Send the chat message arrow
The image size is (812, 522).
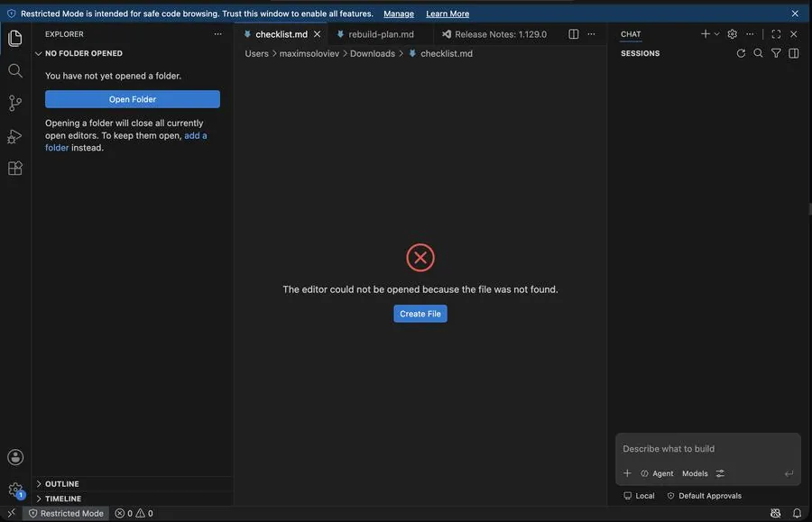(x=789, y=473)
